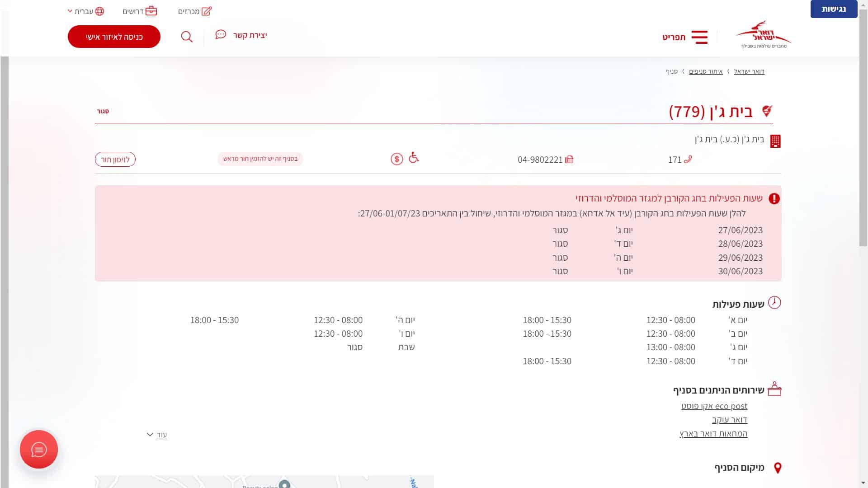Click the fax icon beside 04-9802221

click(x=569, y=160)
